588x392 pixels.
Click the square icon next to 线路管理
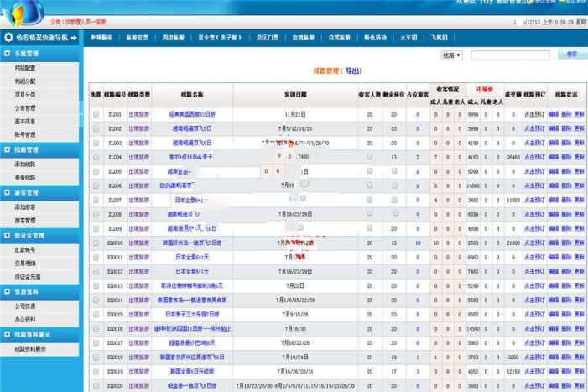coord(8,149)
